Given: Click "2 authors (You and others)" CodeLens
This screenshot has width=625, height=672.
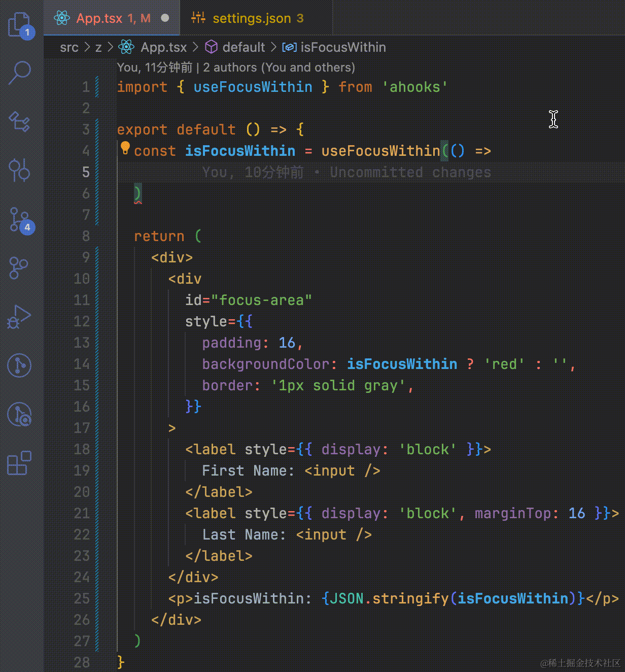Looking at the screenshot, I should tap(279, 68).
